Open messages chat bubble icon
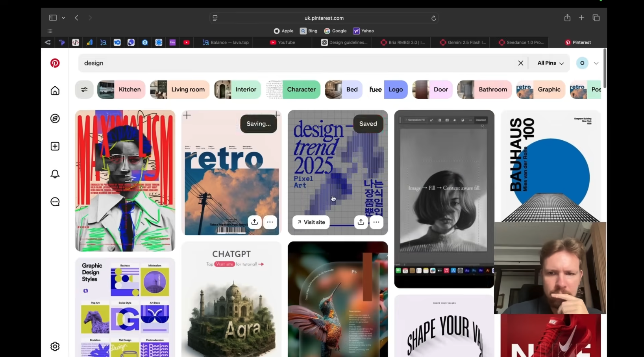The width and height of the screenshot is (644, 357). [x=55, y=202]
